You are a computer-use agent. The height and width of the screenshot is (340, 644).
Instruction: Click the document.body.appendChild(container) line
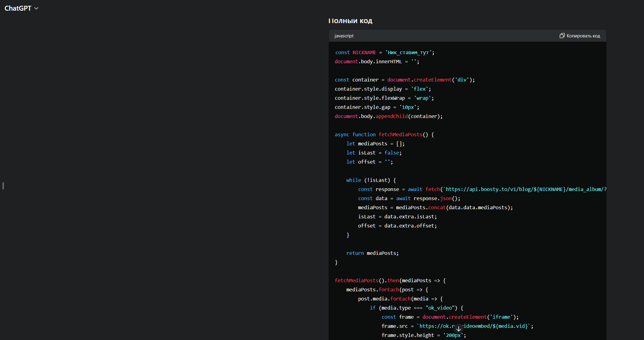(388, 116)
